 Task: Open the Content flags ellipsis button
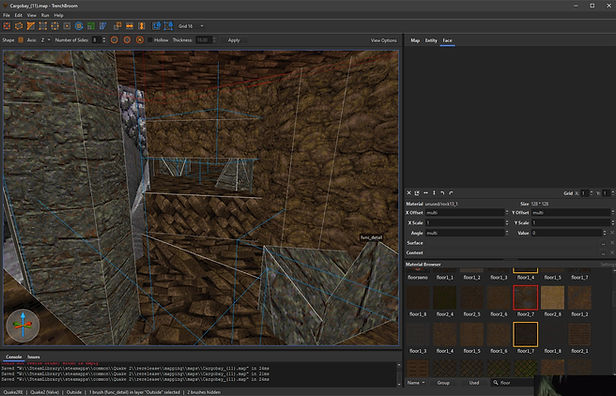pos(604,253)
